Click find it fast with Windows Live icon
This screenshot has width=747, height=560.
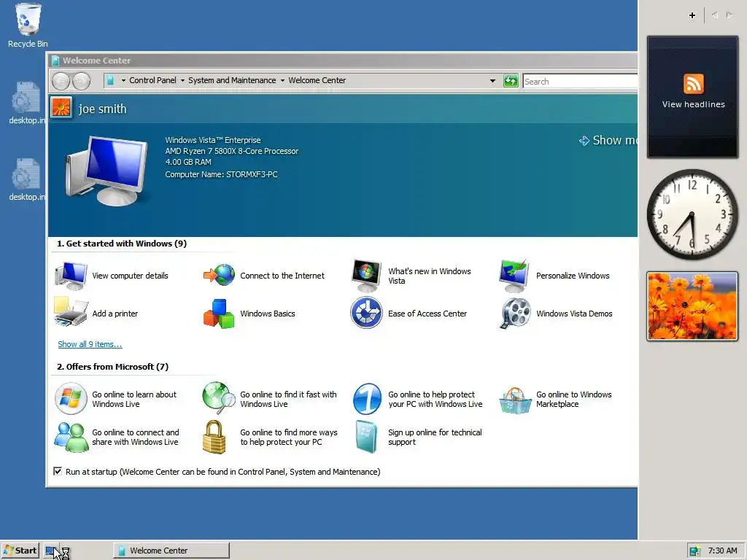(x=219, y=397)
